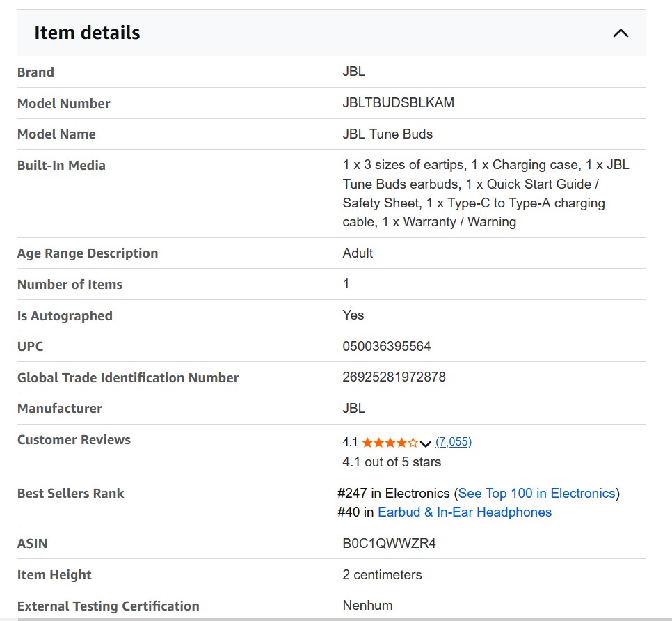Click the #247 in Electronics rank text

click(393, 494)
